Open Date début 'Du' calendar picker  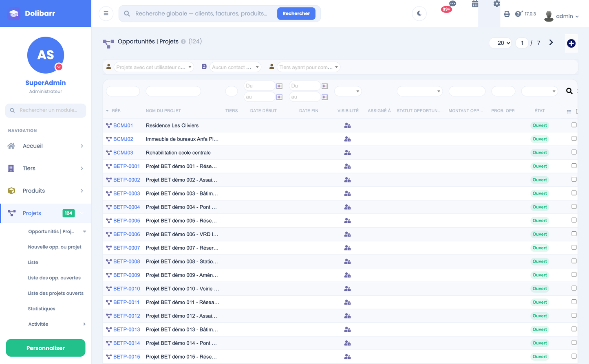coord(279,86)
